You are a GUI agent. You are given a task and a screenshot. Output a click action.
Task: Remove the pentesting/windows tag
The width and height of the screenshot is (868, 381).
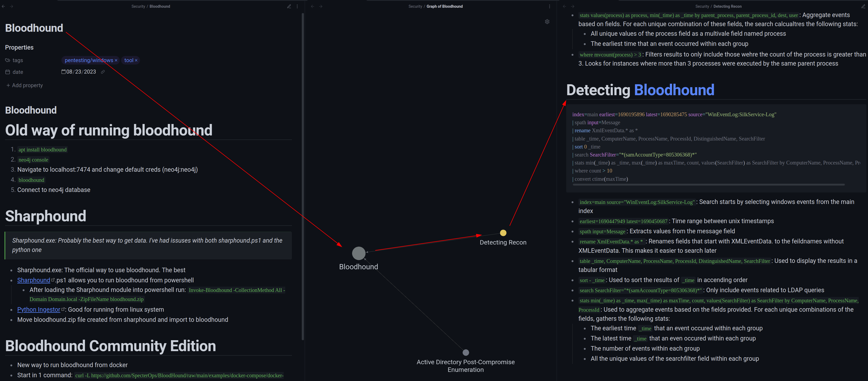click(116, 60)
